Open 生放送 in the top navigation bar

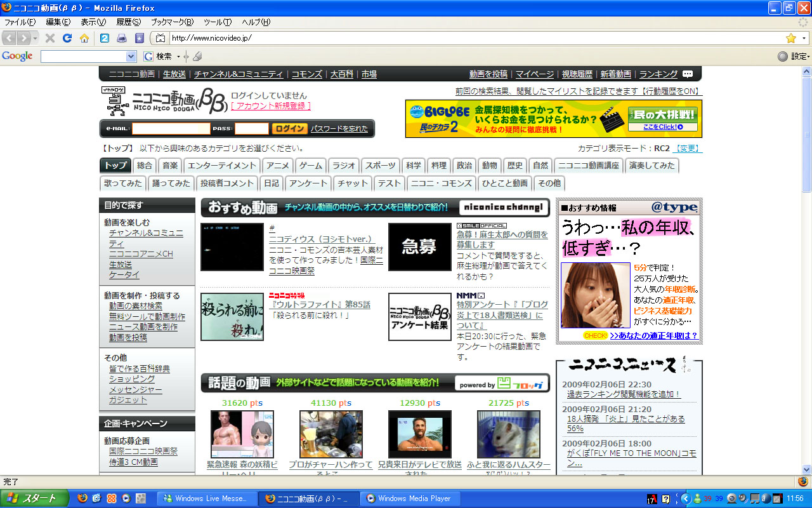[174, 74]
